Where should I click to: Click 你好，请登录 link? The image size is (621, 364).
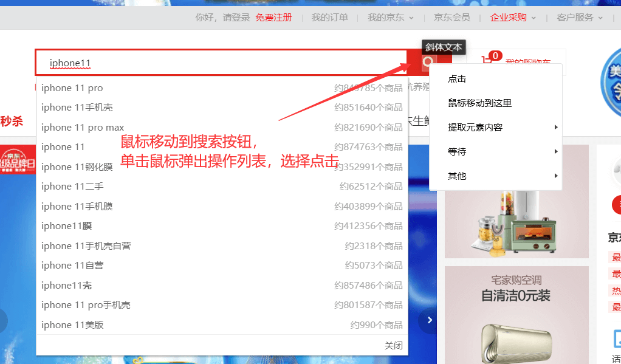tap(222, 18)
